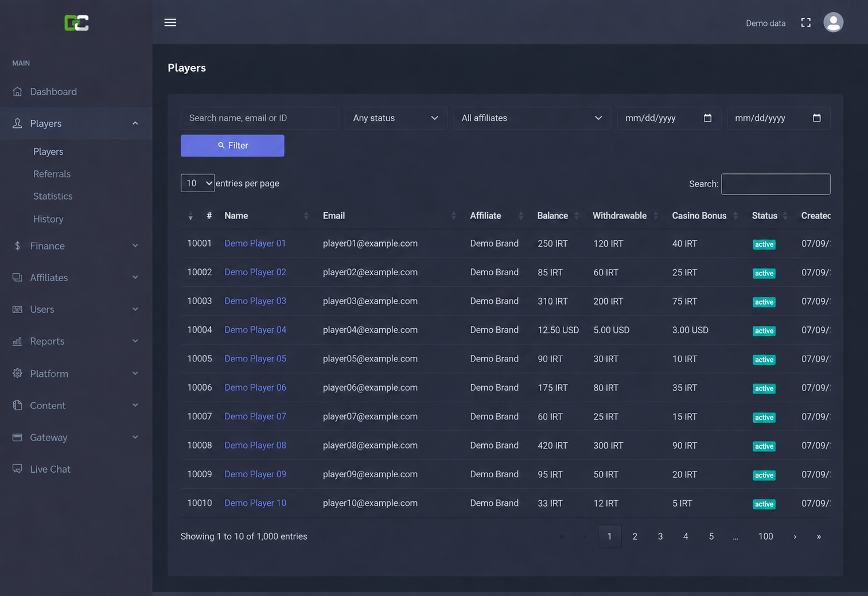The image size is (868, 596).
Task: Expand the Reports sidebar section
Action: pyautogui.click(x=135, y=341)
